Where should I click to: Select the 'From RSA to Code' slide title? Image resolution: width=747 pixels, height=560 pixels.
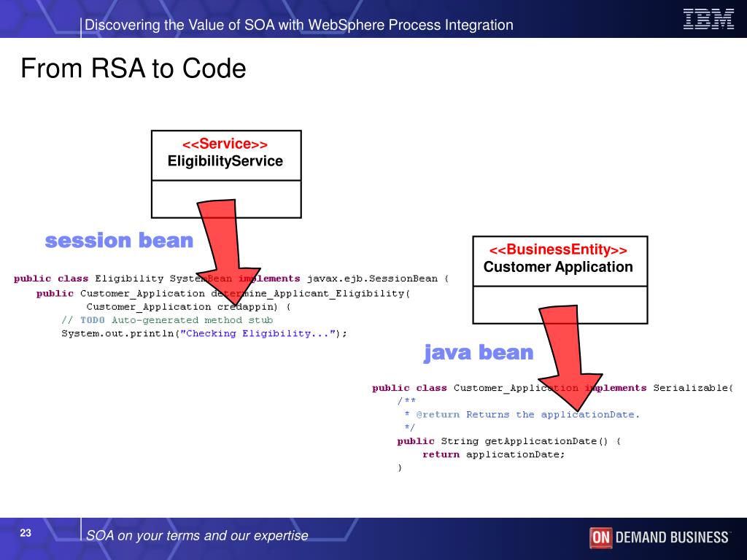point(133,68)
